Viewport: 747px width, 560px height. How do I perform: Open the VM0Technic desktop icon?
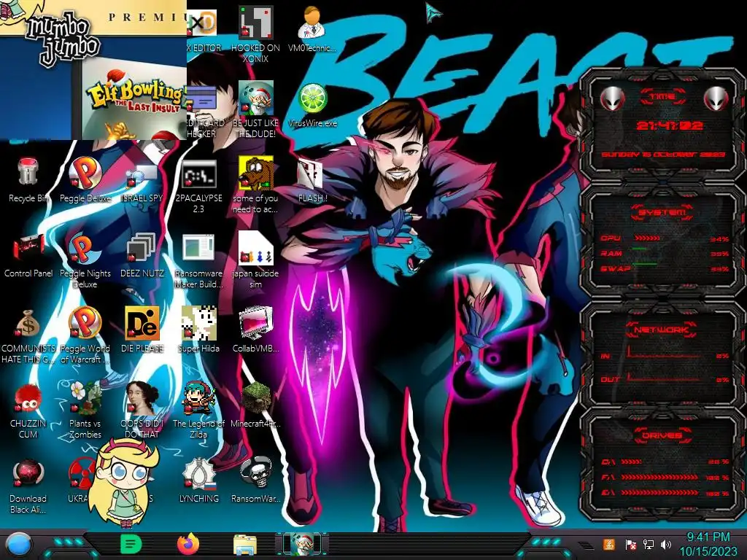[312, 29]
